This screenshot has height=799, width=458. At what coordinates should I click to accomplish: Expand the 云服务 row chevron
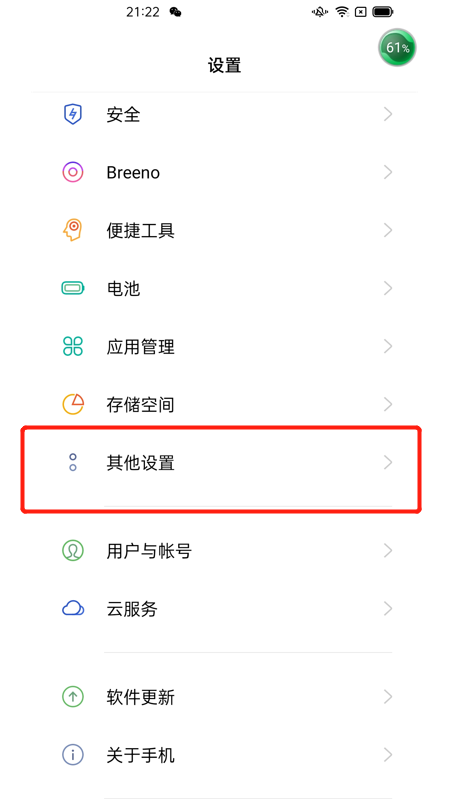coord(388,608)
